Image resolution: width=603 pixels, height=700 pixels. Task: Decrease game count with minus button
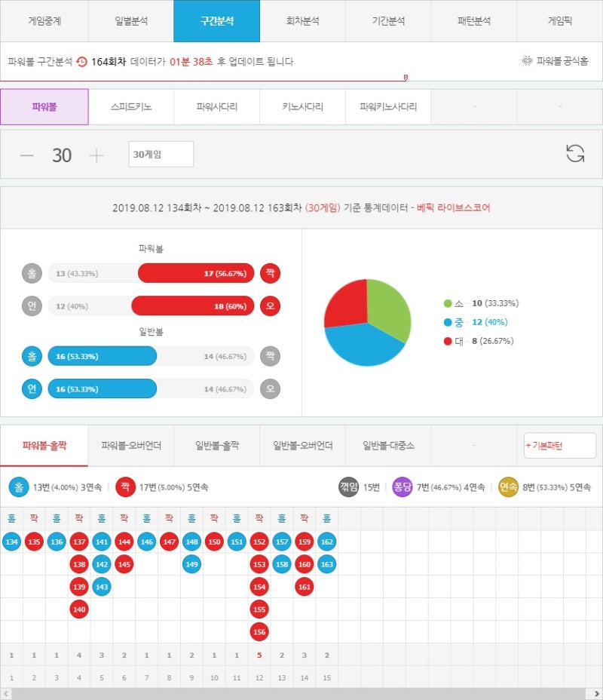(x=27, y=155)
